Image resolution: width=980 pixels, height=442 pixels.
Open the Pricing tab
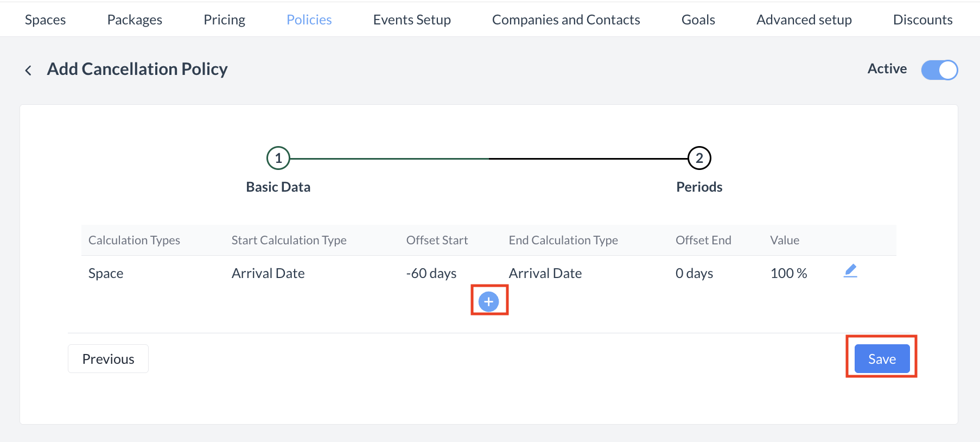tap(224, 20)
